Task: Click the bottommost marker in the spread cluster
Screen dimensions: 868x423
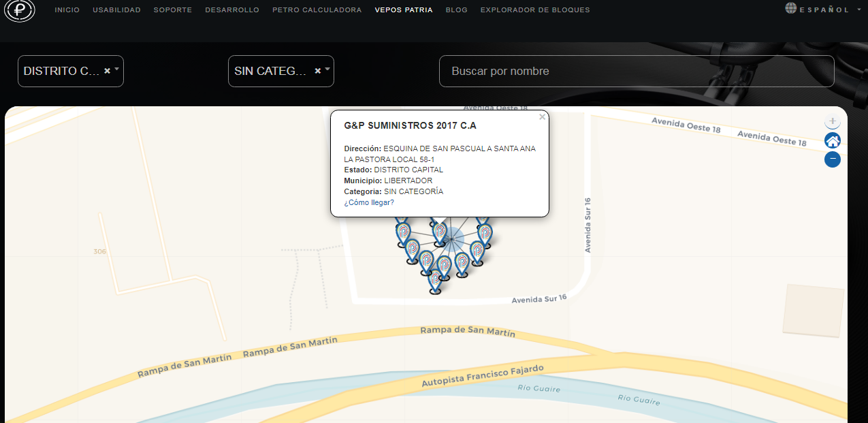Action: (435, 281)
